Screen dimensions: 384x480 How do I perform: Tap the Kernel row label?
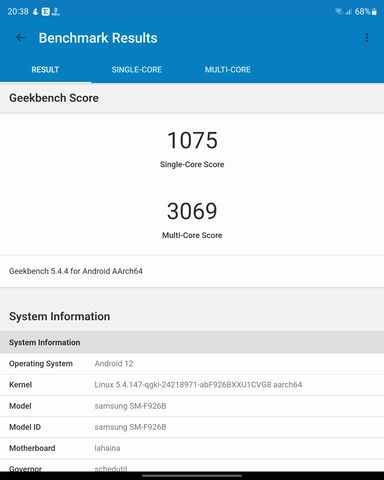(20, 385)
